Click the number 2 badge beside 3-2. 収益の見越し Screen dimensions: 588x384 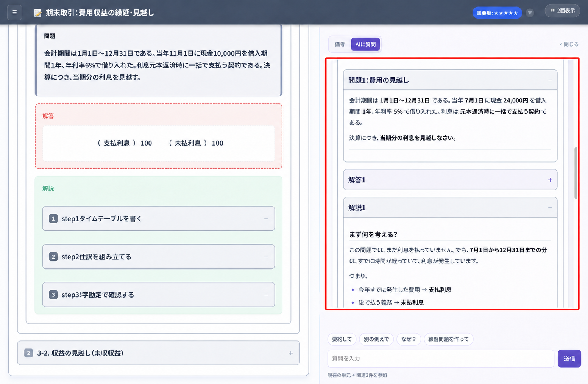pos(28,353)
